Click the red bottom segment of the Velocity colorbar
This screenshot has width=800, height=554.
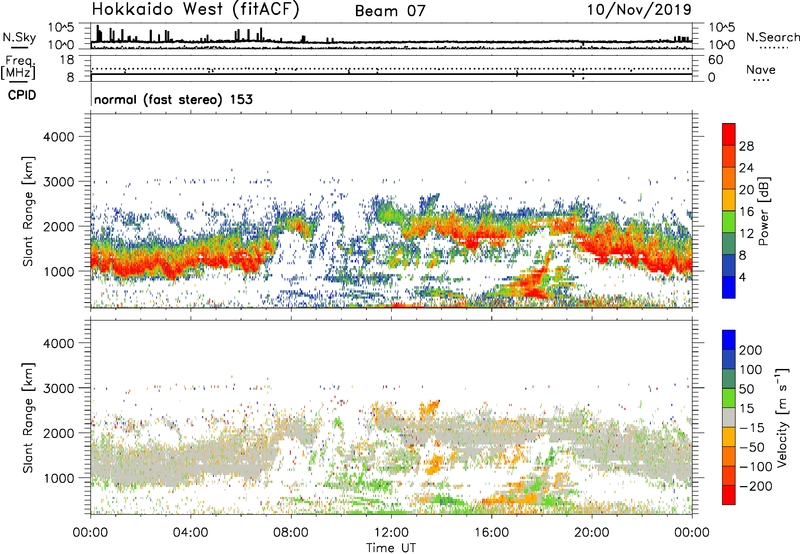[x=729, y=495]
